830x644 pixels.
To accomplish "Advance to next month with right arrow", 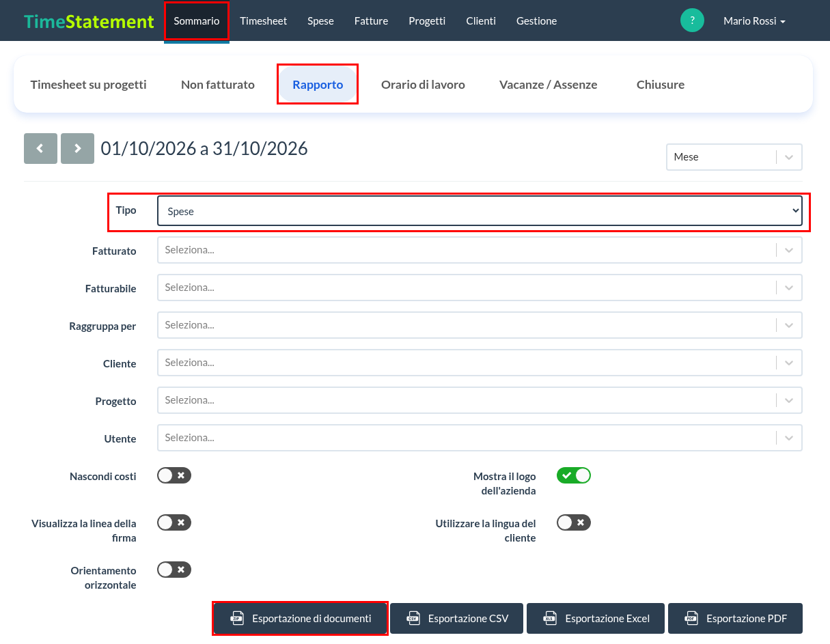I will pyautogui.click(x=77, y=148).
